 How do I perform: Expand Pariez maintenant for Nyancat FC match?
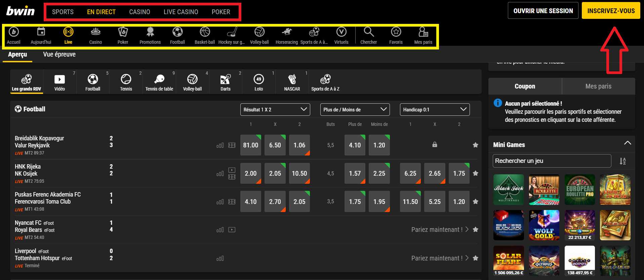coord(440,230)
